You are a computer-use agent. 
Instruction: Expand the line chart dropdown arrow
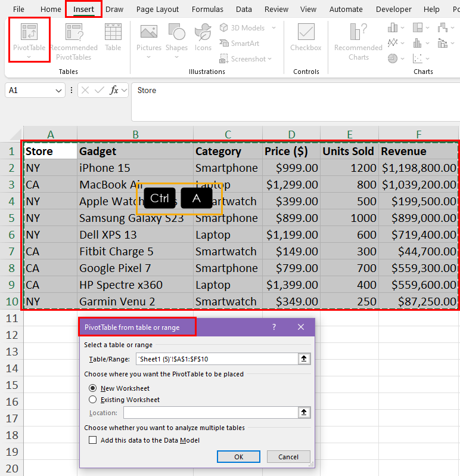tap(402, 43)
